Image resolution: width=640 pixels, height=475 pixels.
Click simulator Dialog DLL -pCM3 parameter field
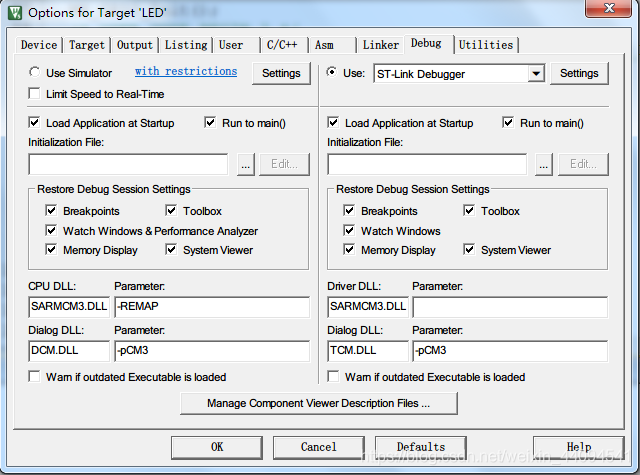pos(212,351)
